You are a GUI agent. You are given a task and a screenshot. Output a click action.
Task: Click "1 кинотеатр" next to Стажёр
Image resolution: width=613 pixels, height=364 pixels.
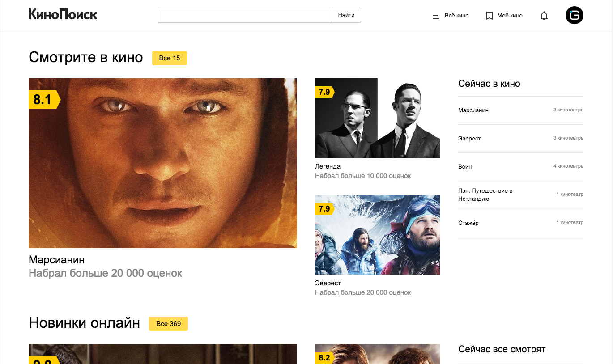pyautogui.click(x=570, y=222)
